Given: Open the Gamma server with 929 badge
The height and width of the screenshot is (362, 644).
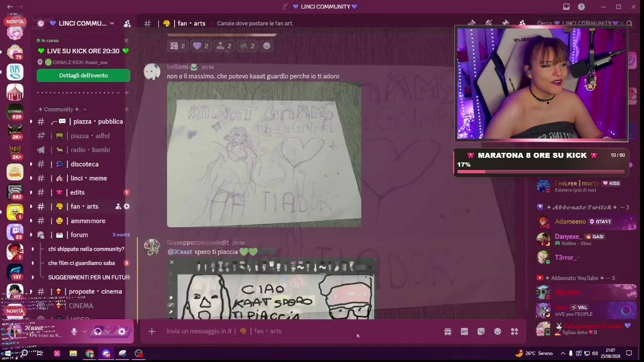Looking at the screenshot, I should 15,112.
